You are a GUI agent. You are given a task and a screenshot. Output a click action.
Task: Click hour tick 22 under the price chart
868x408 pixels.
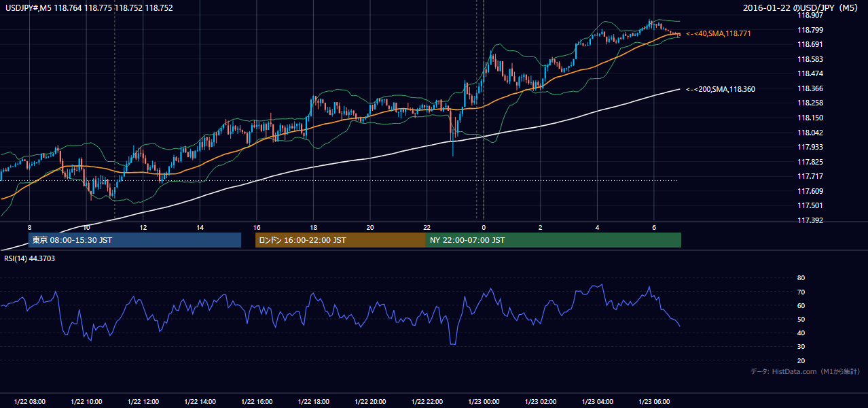pos(427,226)
